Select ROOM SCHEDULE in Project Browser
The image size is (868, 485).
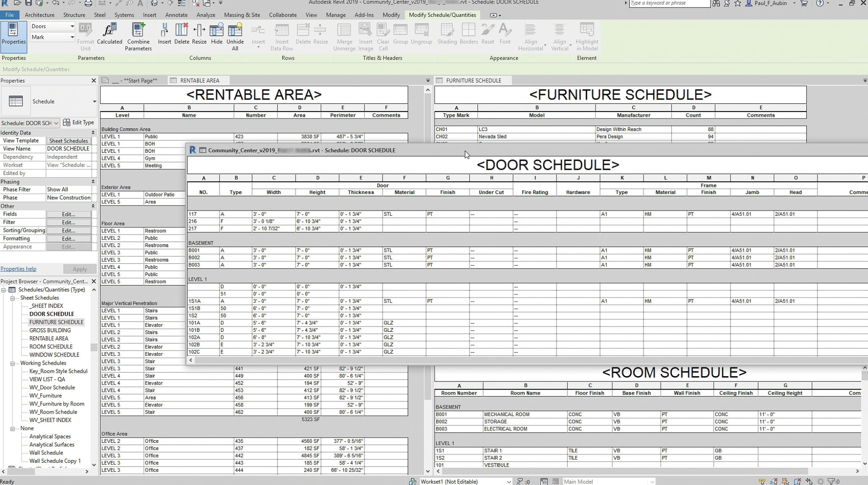click(x=51, y=347)
